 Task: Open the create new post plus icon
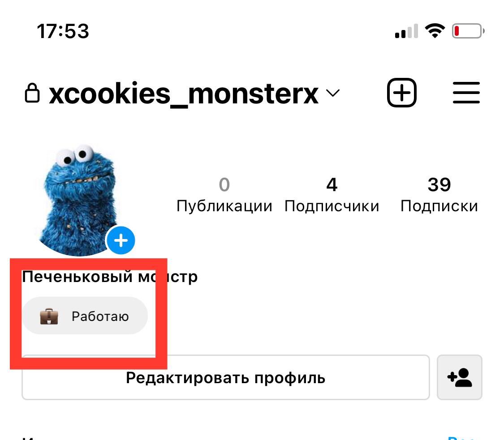[x=402, y=93]
